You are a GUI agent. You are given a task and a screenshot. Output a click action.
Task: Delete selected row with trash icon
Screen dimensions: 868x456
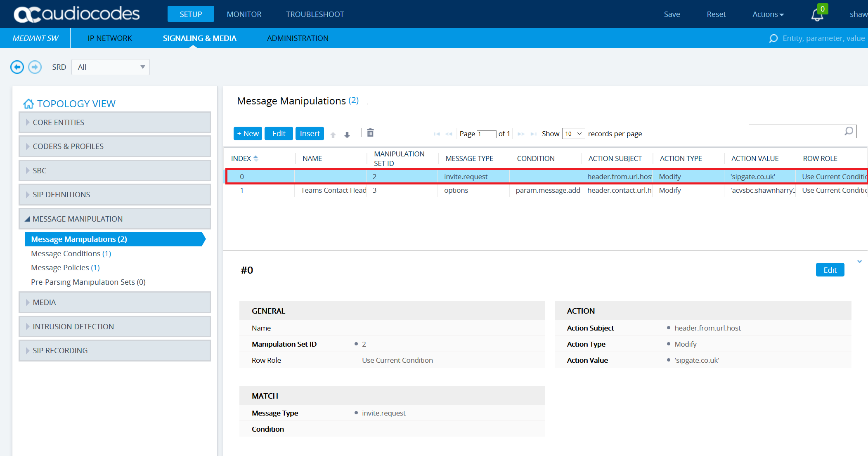(x=370, y=133)
